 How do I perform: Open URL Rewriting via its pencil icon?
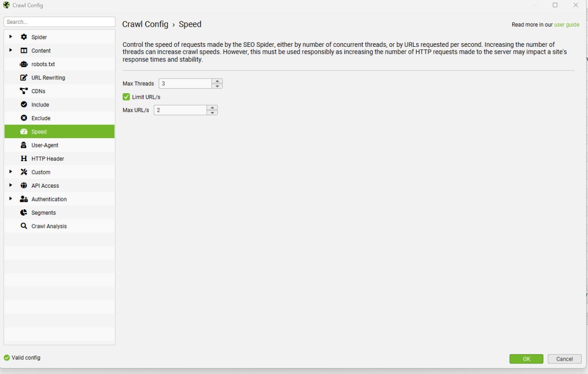point(24,78)
